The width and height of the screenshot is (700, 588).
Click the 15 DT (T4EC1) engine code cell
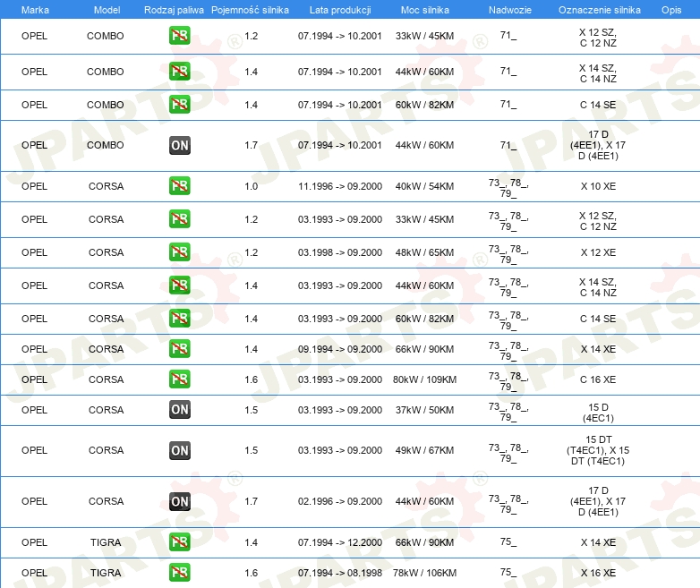click(598, 450)
